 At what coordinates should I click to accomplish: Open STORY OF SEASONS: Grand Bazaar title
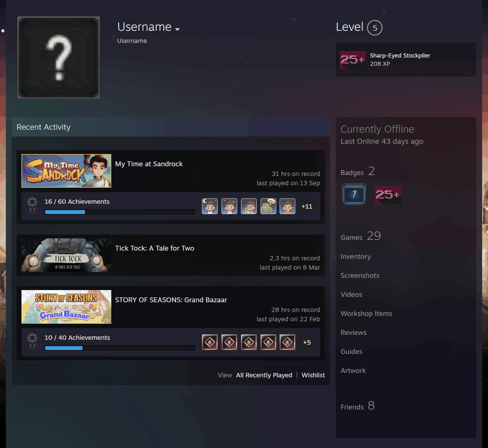pos(171,300)
